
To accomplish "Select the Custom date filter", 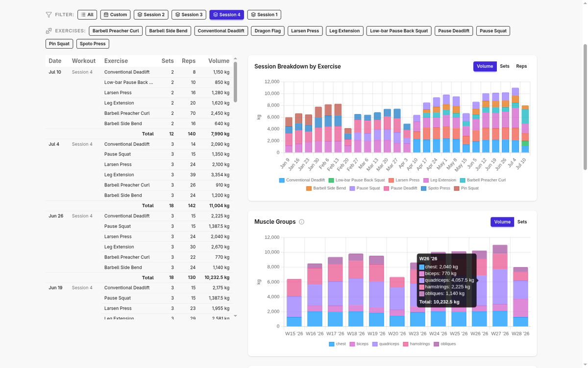I will (x=115, y=15).
